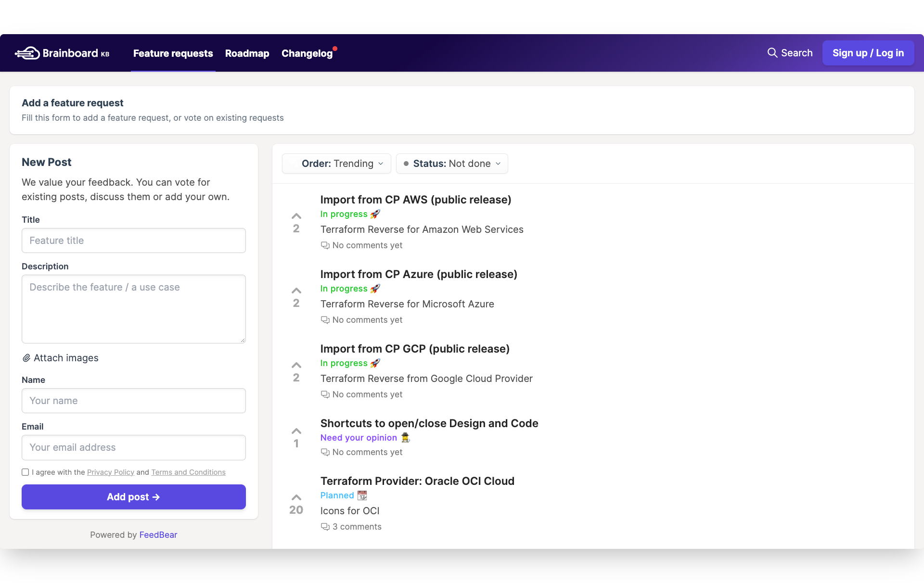Screen dimensions: 924x583
Task: Click the Changelog notification dot indicator
Action: tap(335, 45)
